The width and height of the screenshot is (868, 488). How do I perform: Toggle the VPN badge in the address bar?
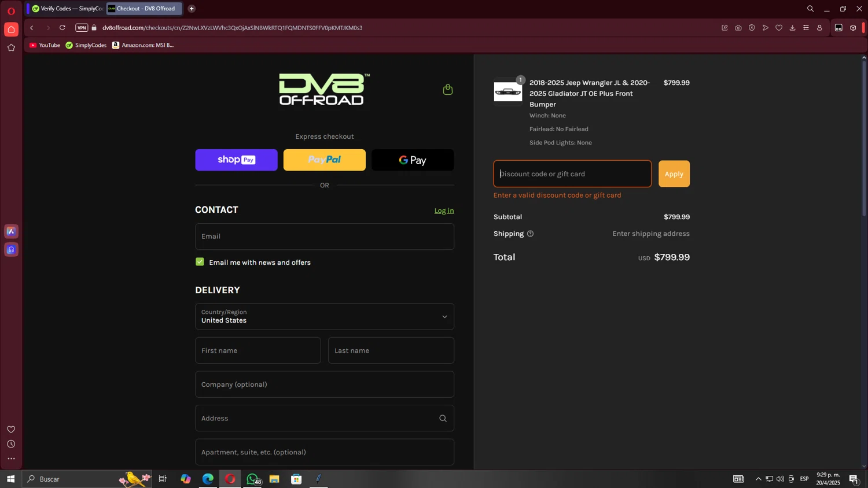(x=82, y=28)
